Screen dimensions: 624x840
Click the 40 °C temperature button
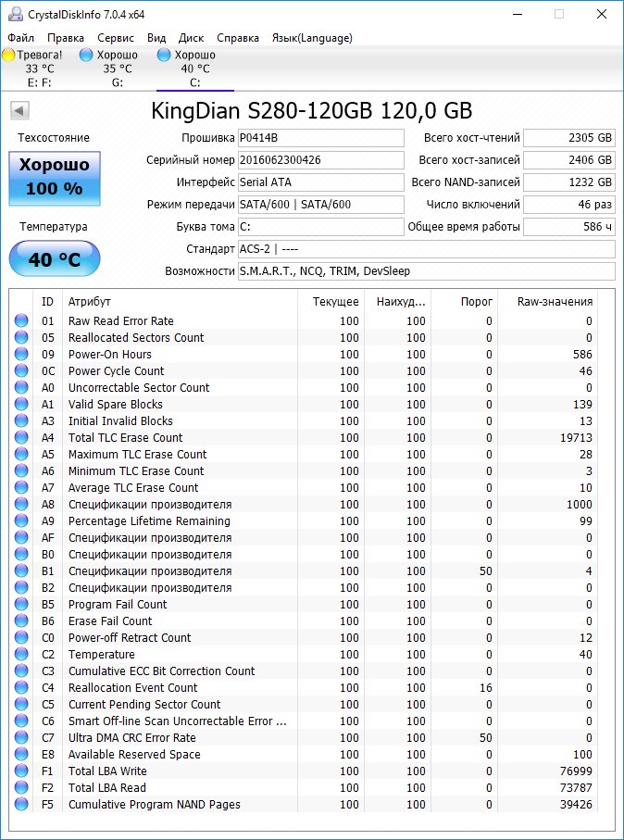[55, 260]
